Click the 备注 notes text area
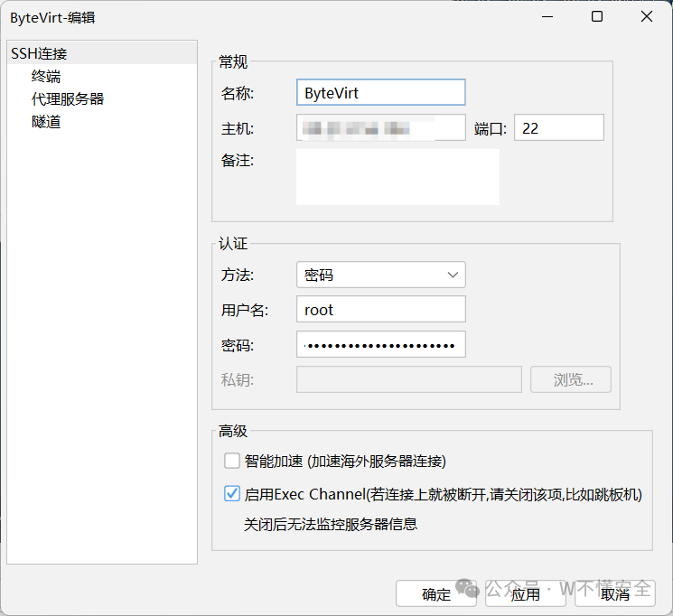Image resolution: width=673 pixels, height=616 pixels. [397, 177]
